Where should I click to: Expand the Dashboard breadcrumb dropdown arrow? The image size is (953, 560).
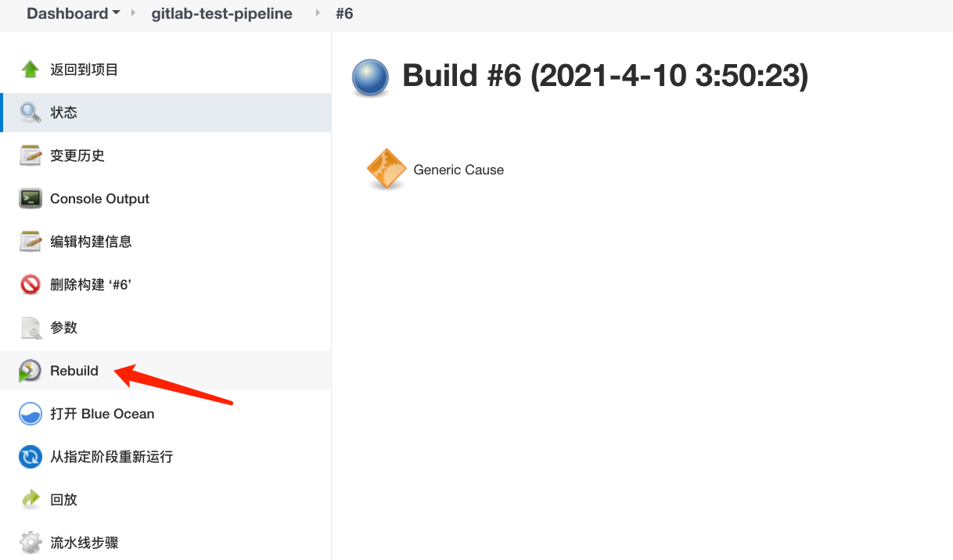(x=117, y=13)
